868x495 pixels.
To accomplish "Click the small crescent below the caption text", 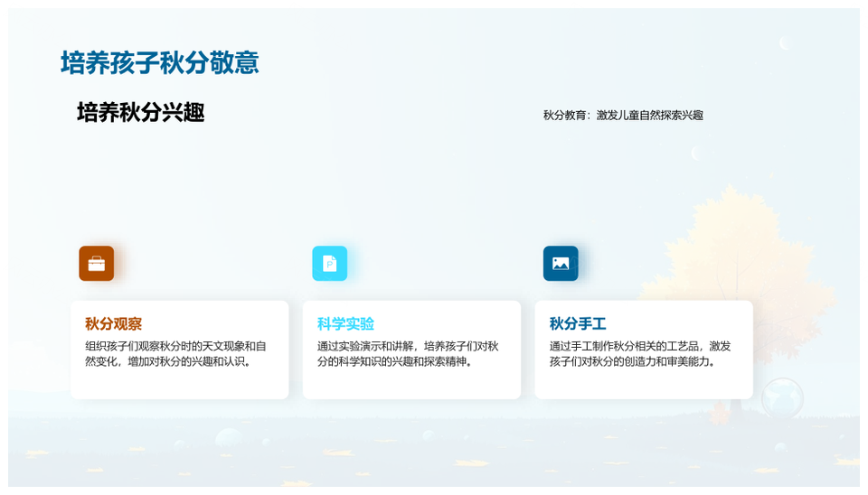I will (x=697, y=154).
